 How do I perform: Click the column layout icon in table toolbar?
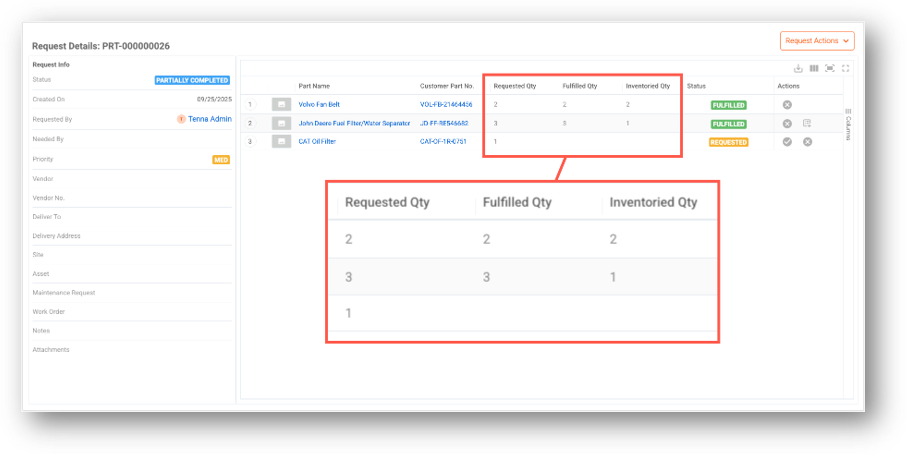point(814,68)
